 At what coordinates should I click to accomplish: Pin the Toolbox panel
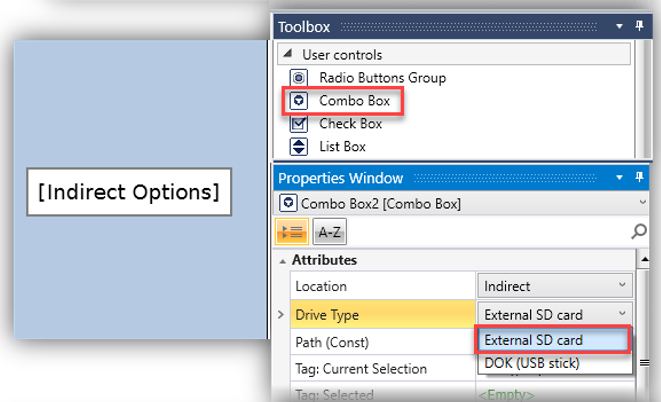pos(640,27)
